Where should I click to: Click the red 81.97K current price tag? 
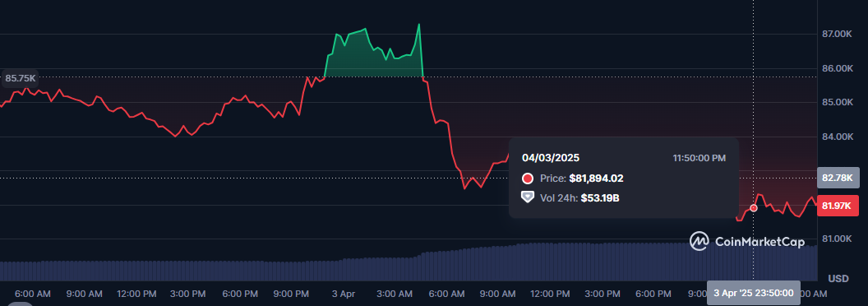point(838,206)
